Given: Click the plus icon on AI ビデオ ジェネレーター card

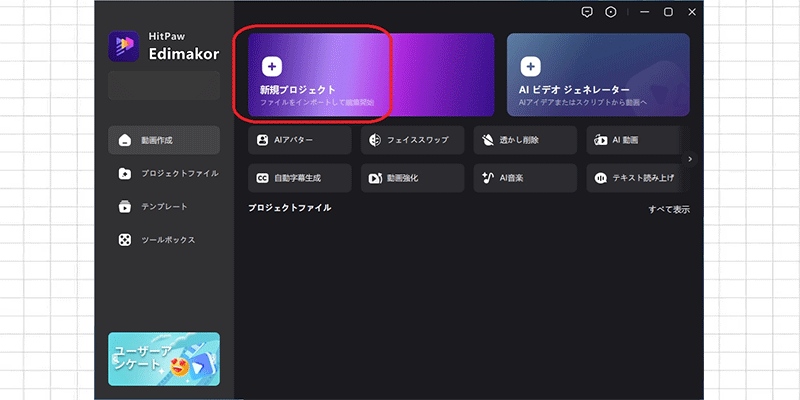Looking at the screenshot, I should pos(531,66).
